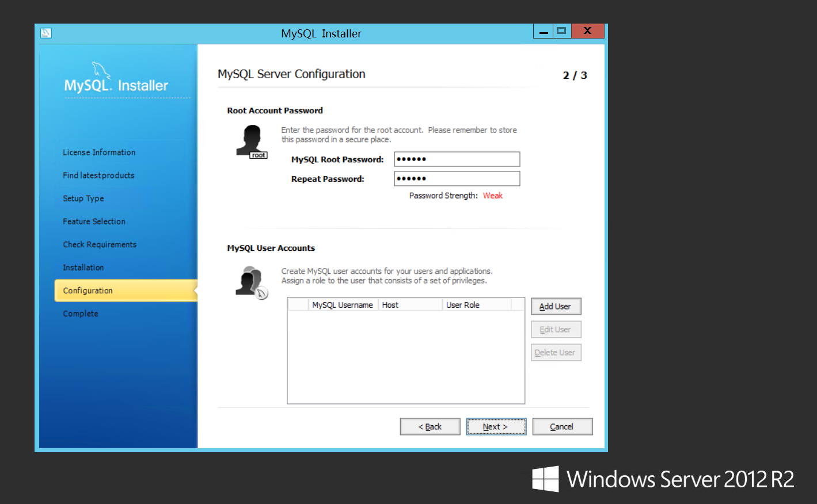
Task: Minimize the MySQL Installer window
Action: (543, 31)
